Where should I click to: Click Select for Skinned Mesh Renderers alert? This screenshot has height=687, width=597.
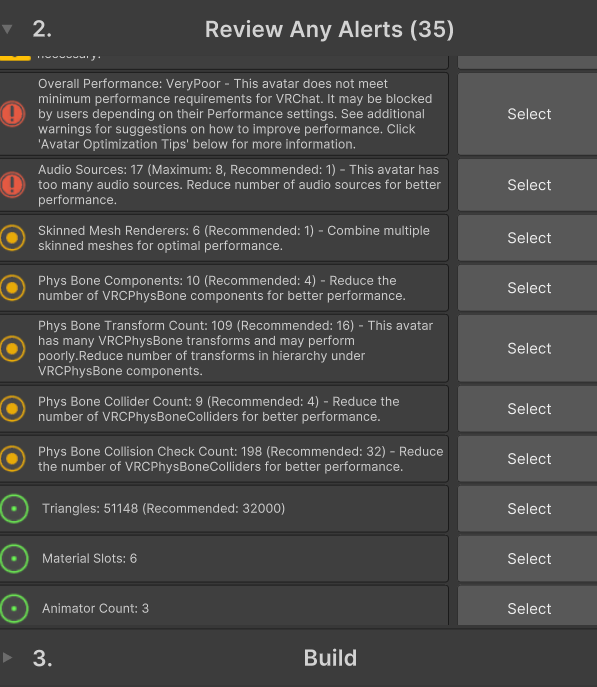529,238
